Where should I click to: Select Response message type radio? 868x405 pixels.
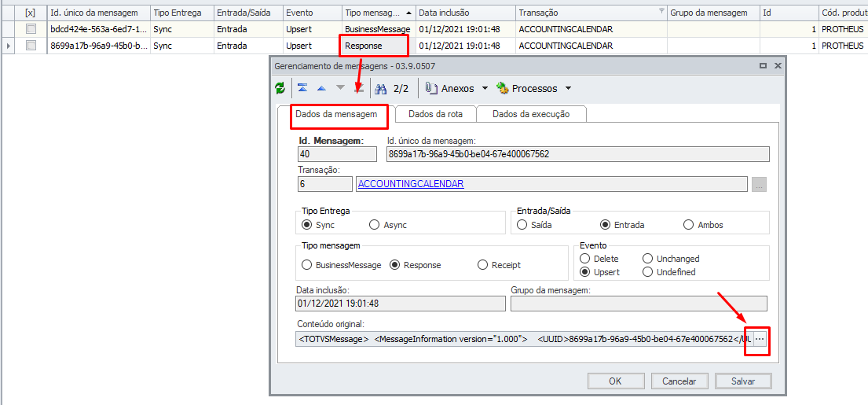[394, 265]
